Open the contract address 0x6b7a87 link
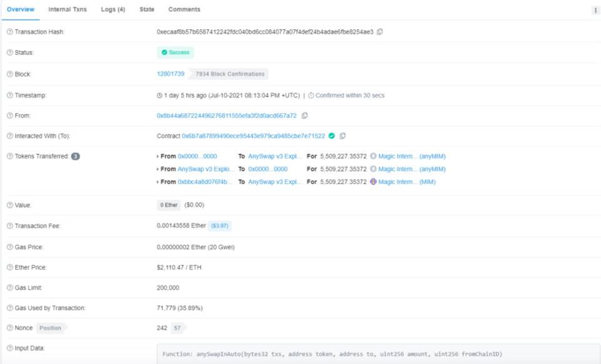This screenshot has height=364, width=601. coord(253,136)
